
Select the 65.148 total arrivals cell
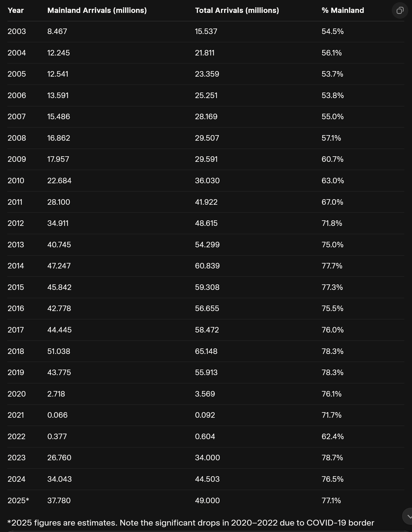206,351
